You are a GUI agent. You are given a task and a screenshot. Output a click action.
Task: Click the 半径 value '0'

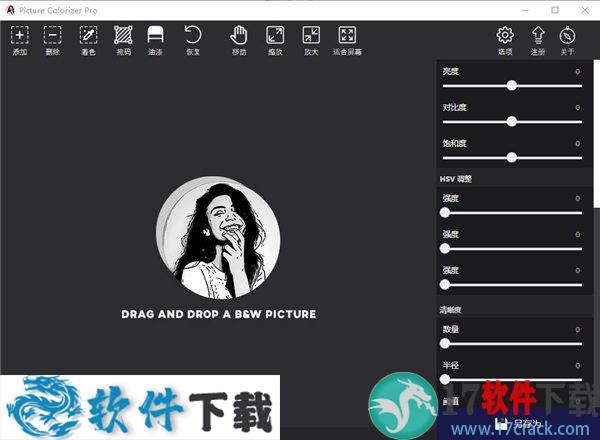(577, 365)
